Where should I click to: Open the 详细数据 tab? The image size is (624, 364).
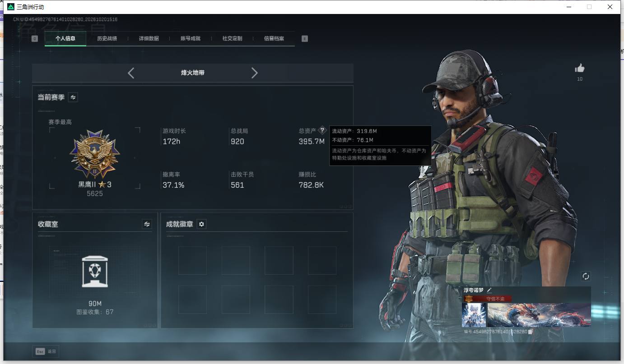[x=149, y=38]
